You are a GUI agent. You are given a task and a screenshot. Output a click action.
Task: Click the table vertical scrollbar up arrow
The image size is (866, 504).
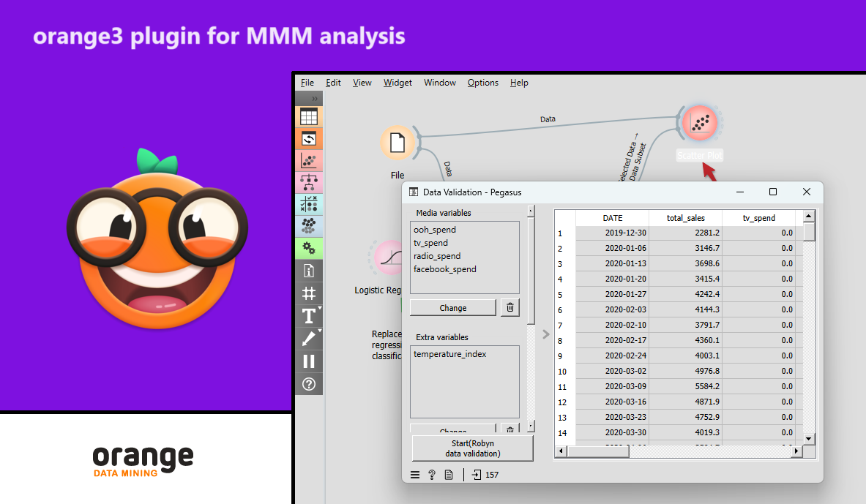(809, 216)
